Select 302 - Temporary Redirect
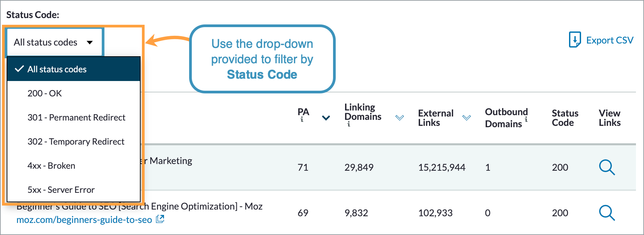 pyautogui.click(x=76, y=142)
